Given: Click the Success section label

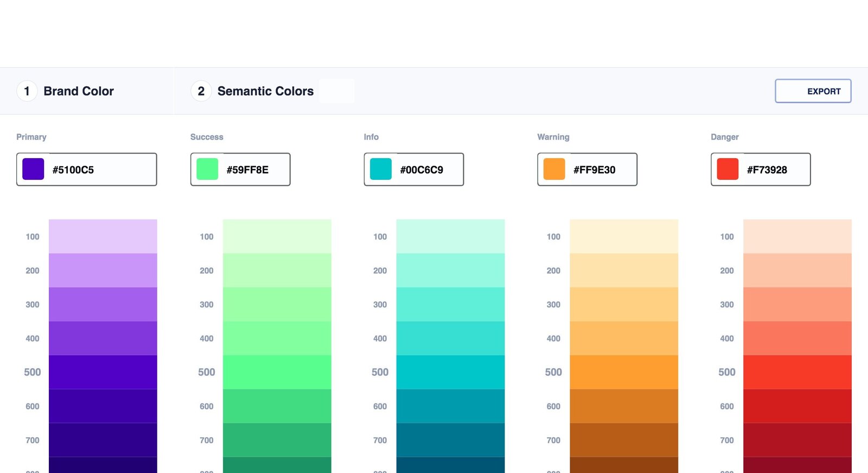Looking at the screenshot, I should pos(207,137).
